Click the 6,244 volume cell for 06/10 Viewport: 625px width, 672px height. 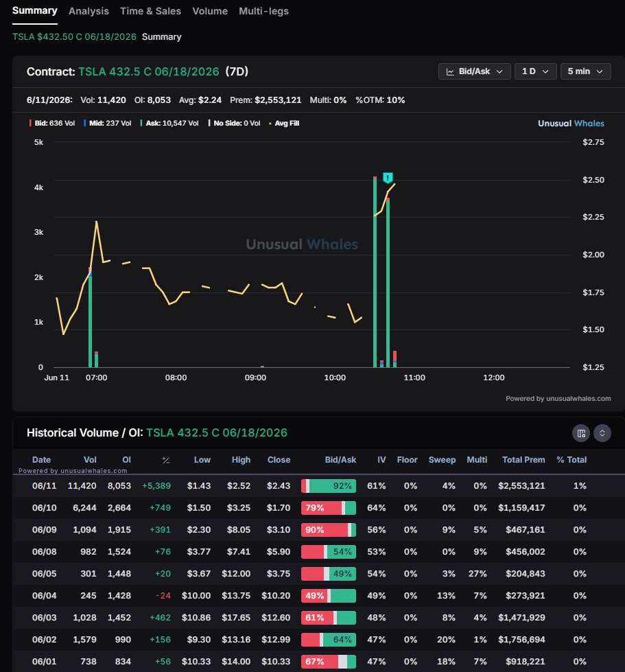click(84, 508)
